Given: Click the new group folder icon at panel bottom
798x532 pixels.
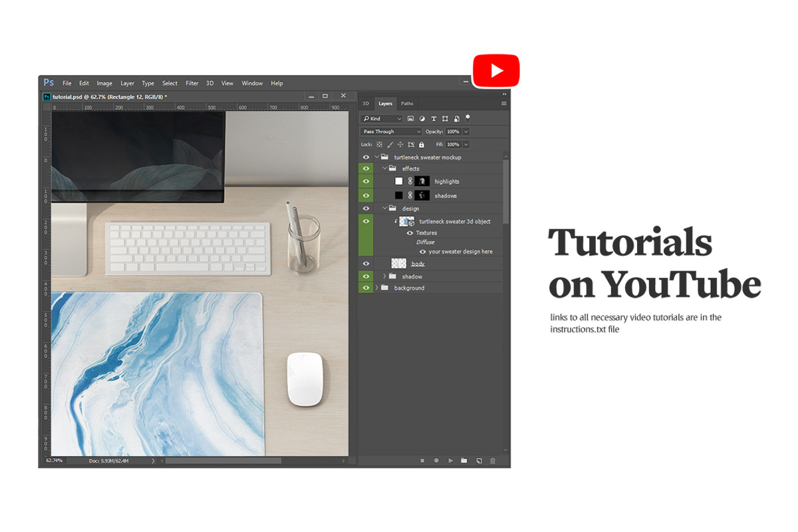Looking at the screenshot, I should pyautogui.click(x=464, y=460).
